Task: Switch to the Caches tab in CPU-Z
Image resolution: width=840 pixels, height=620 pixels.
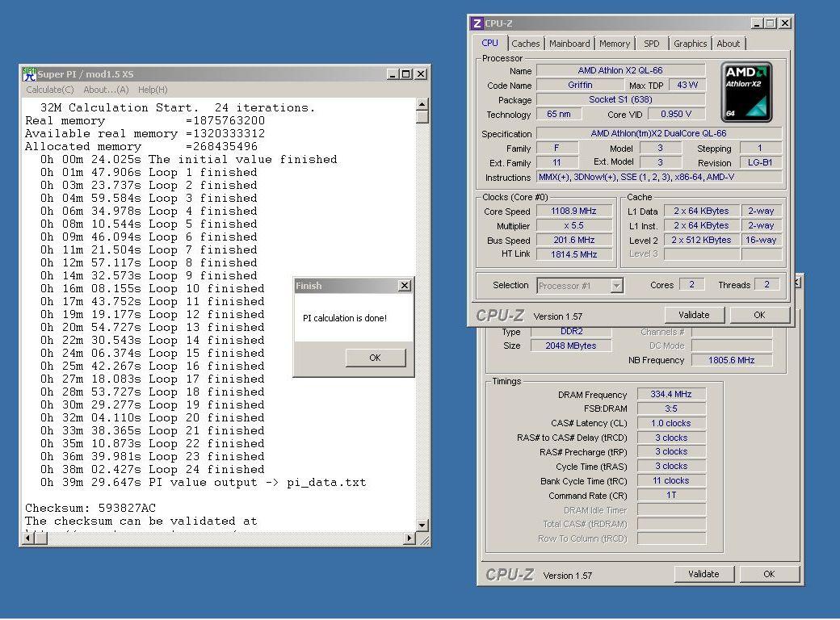Action: click(526, 44)
